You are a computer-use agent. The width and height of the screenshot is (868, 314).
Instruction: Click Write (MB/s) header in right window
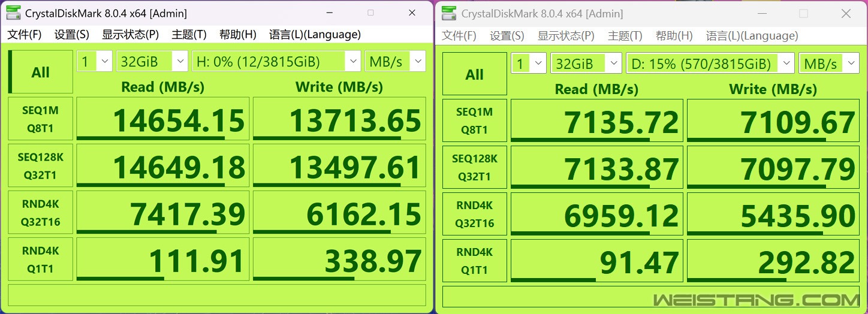coord(773,89)
